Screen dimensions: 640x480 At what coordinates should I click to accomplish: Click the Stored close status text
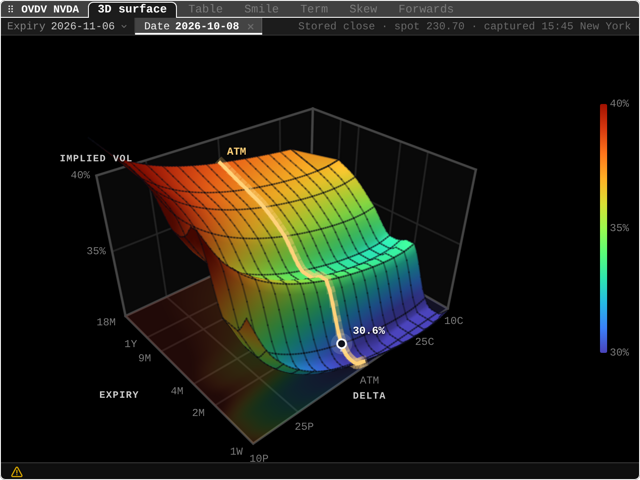tap(336, 26)
